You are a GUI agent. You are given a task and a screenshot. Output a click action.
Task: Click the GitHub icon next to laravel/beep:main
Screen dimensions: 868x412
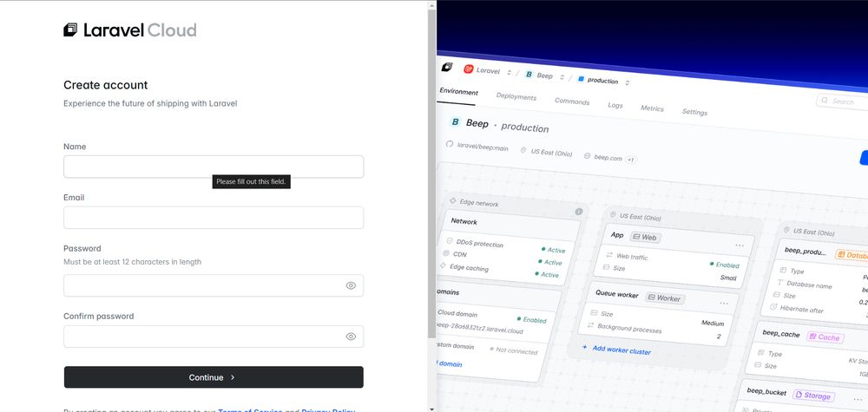tap(450, 144)
